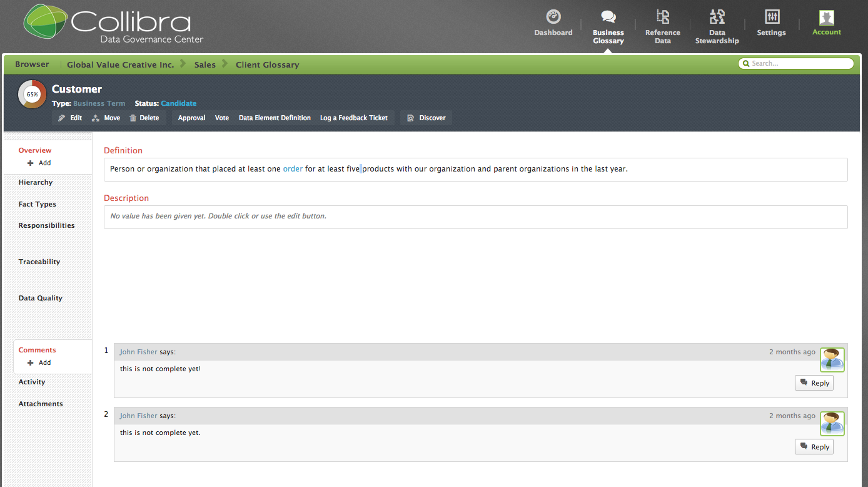868x487 pixels.
Task: Click the 65% completion progress circle
Action: [x=32, y=94]
